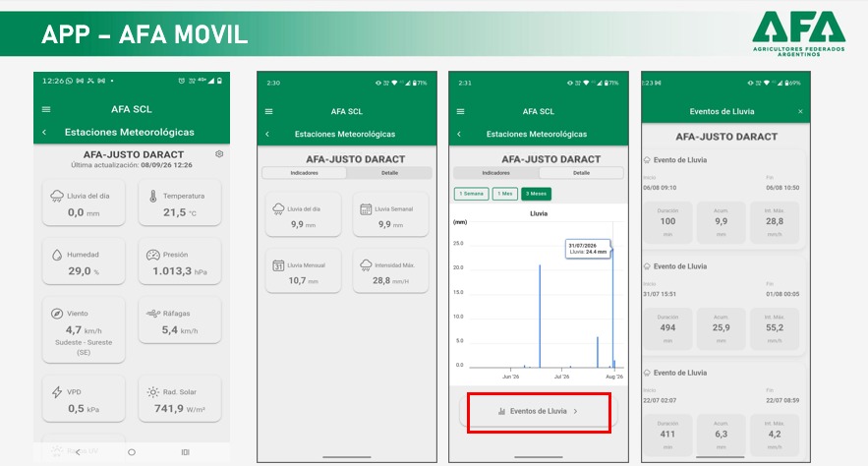868x466 pixels.
Task: Open station settings gear beside AFA-JUSTO DARACT
Action: pos(219,153)
